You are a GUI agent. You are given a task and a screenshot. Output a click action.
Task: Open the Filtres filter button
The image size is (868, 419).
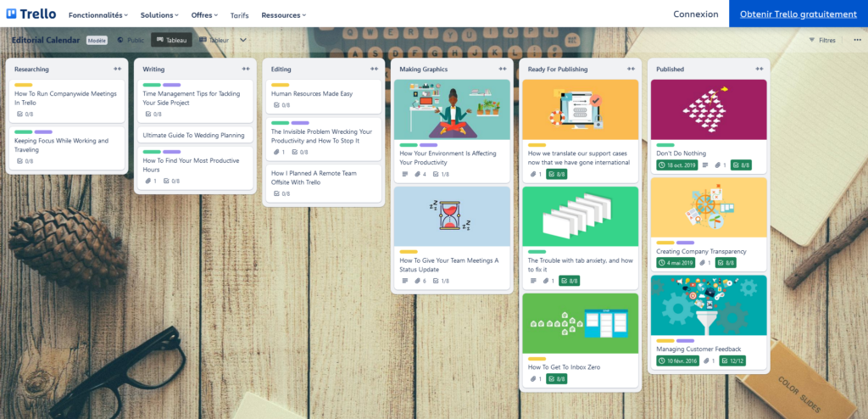[822, 40]
